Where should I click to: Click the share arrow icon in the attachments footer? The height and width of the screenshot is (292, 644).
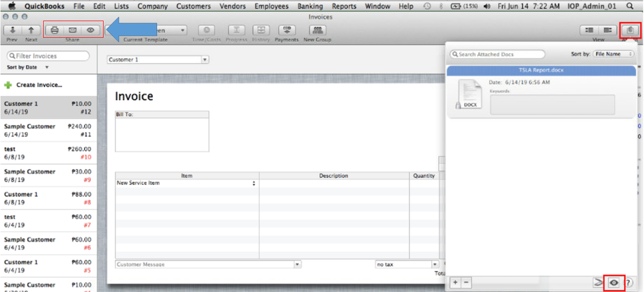(x=600, y=282)
